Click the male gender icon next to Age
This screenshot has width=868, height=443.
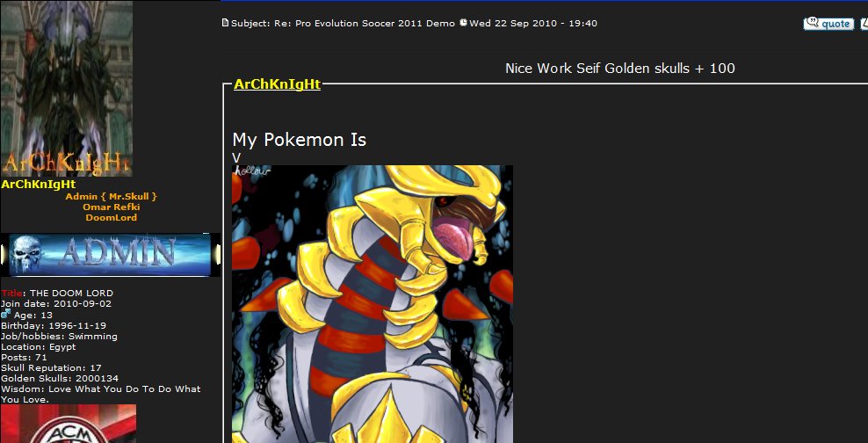pos(5,314)
